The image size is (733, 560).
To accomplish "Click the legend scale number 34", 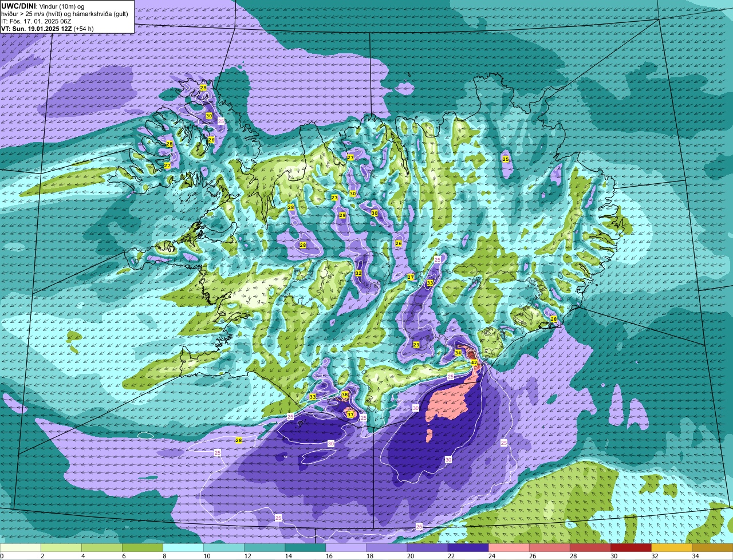I will pyautogui.click(x=695, y=556).
